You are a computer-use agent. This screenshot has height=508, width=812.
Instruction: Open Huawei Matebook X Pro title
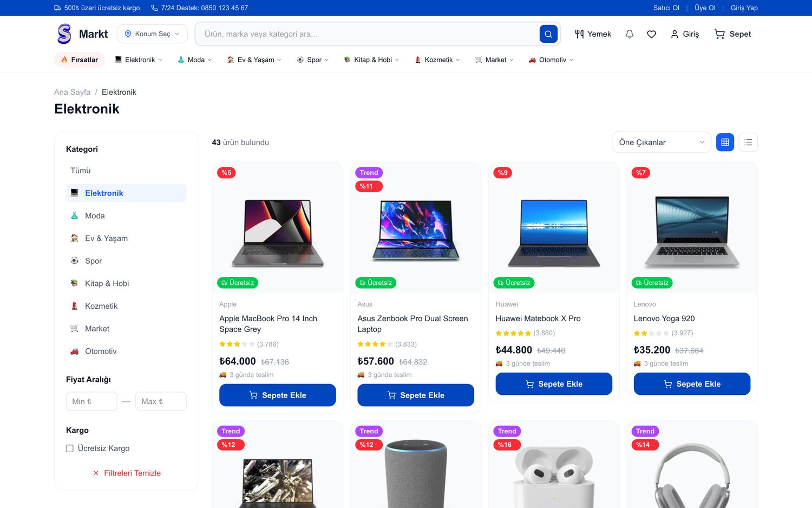[x=538, y=318]
